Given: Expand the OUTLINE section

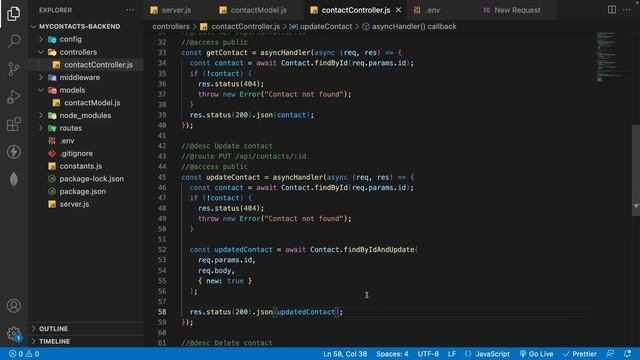Looking at the screenshot, I should pos(53,329).
